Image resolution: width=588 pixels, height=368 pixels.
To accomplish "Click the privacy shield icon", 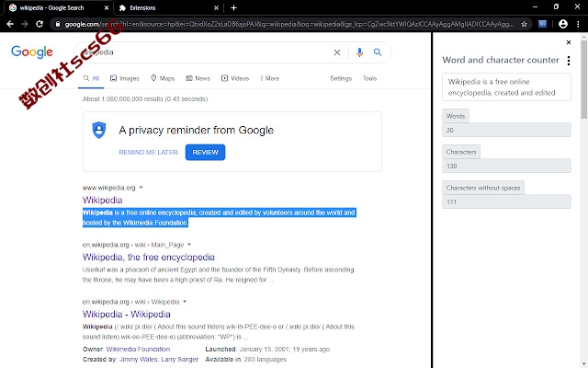I will pyautogui.click(x=99, y=130).
